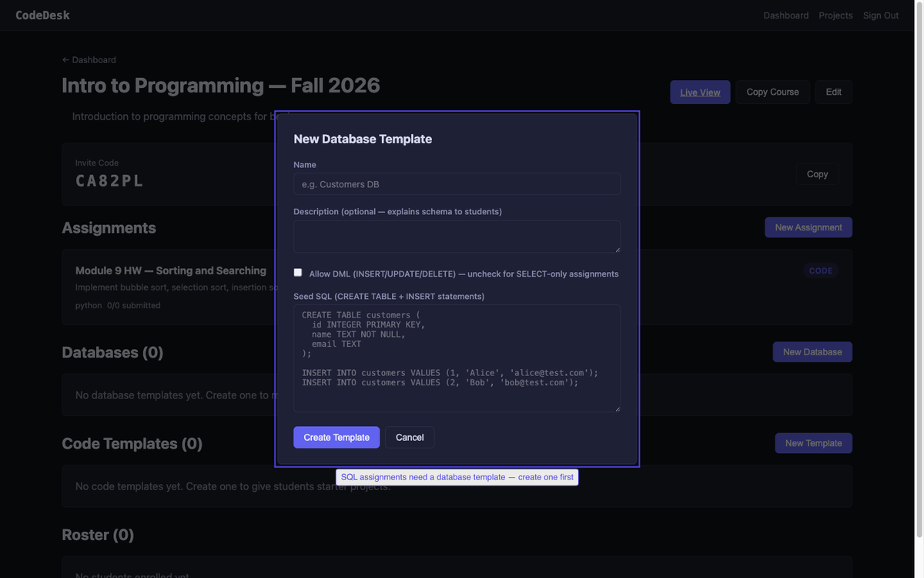Screen dimensions: 924x578
Task: Open Dashboard from the top navigation
Action: pyautogui.click(x=785, y=15)
